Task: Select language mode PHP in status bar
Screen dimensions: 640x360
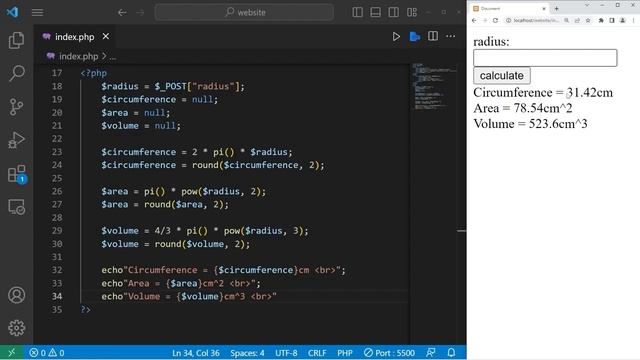Action: coord(345,353)
